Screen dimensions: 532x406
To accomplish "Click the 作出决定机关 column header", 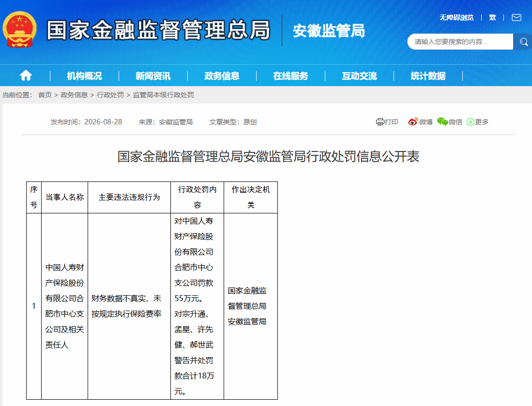I will 251,197.
